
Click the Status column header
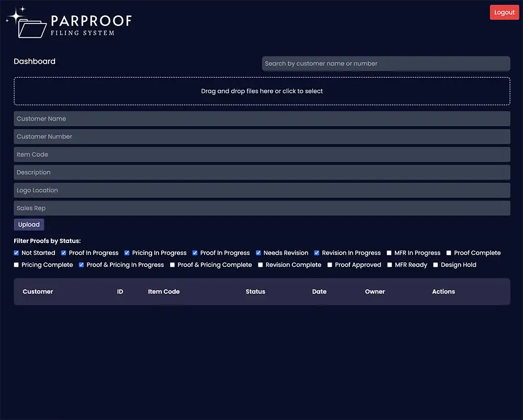click(x=255, y=291)
